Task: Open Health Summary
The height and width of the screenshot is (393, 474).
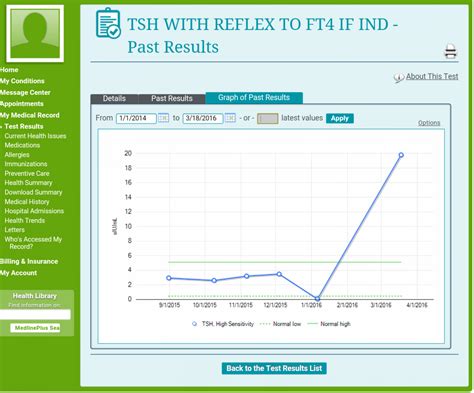Action: (28, 183)
